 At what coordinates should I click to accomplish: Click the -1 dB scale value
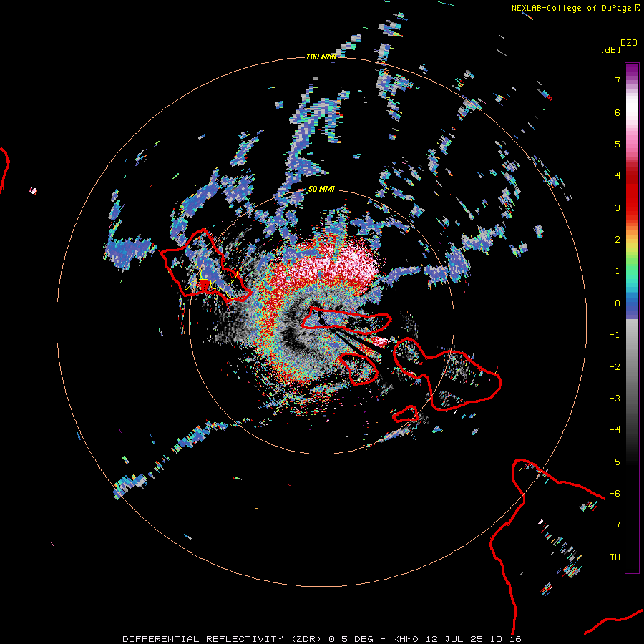point(615,334)
